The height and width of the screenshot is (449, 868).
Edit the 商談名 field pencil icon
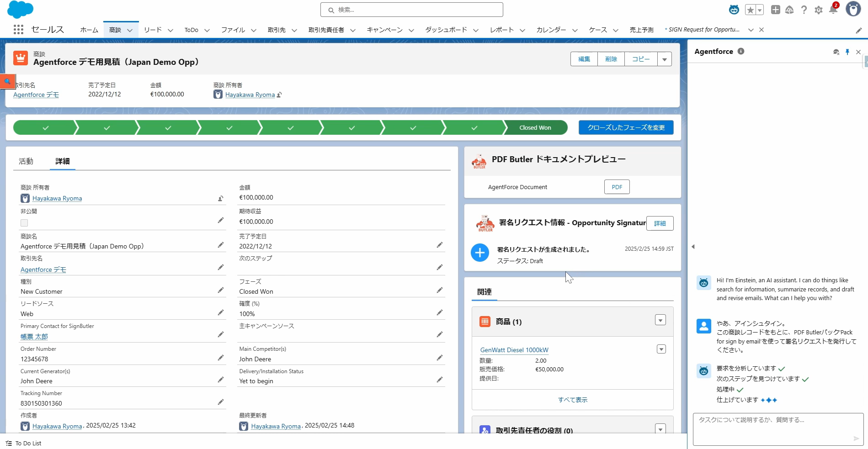(221, 245)
